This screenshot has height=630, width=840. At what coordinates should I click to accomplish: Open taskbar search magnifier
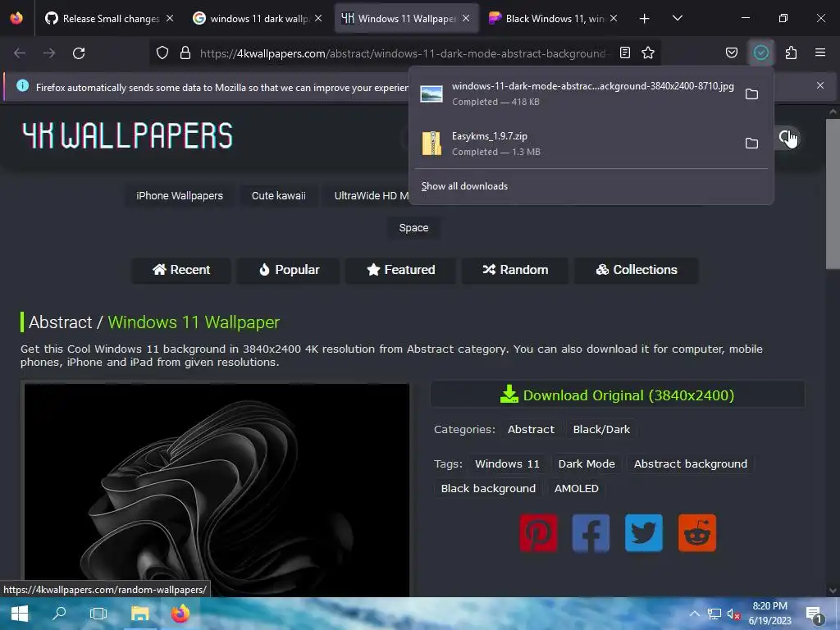(x=59, y=614)
